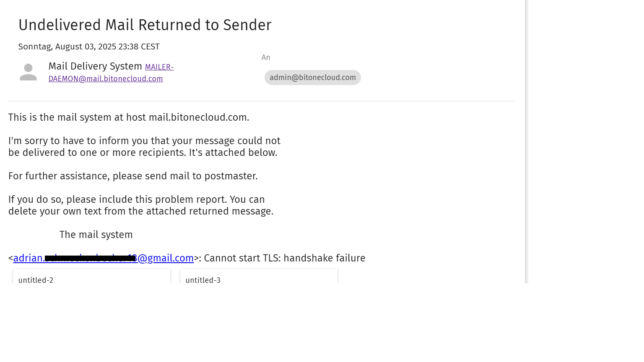Select the admin@bitonecloud.com recipient chip
This screenshot has width=644, height=362.
click(312, 78)
